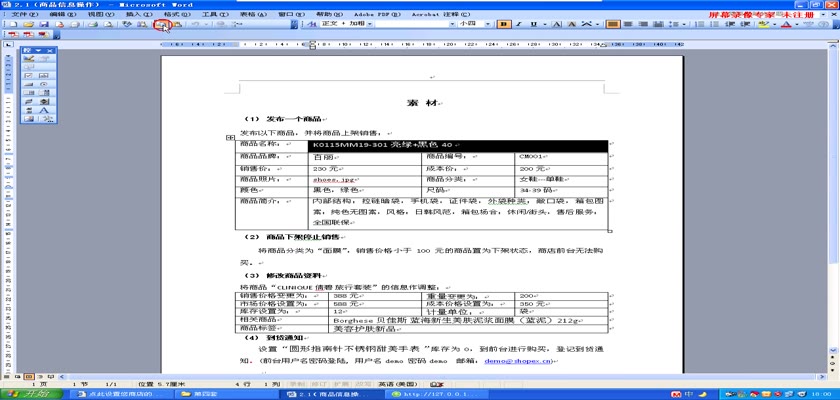The width and height of the screenshot is (840, 400).
Task: Insert Option Button control from toolbox
Action: 45,85
